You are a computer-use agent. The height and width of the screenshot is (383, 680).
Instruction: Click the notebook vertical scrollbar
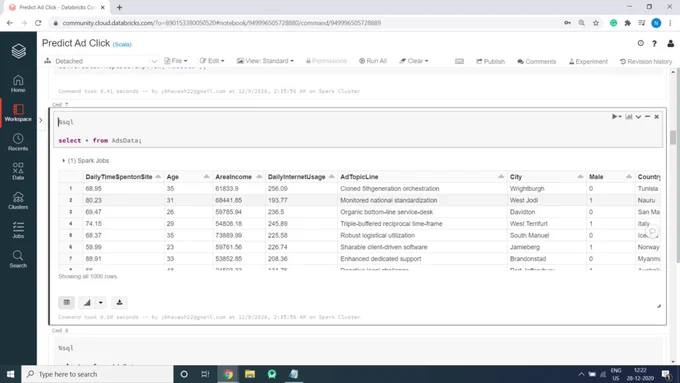click(x=673, y=137)
